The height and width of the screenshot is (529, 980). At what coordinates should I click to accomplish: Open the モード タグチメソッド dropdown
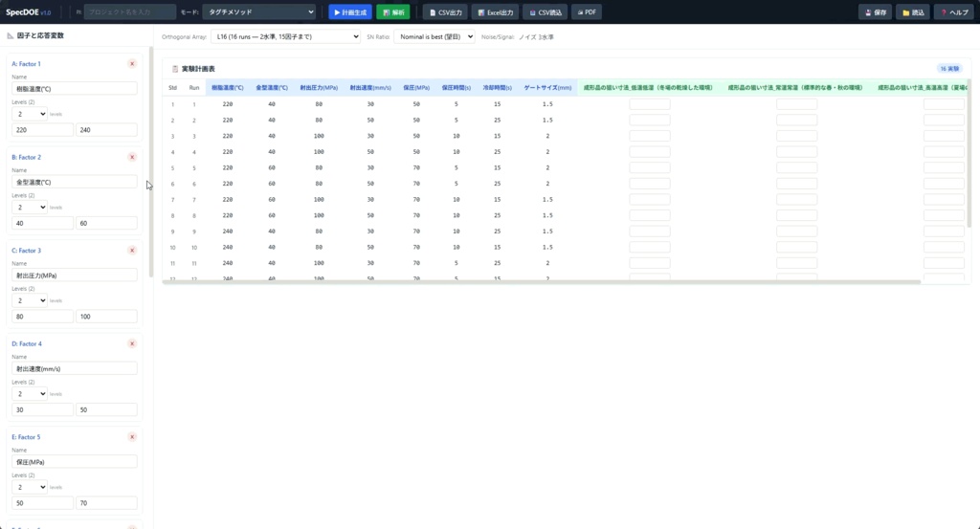(258, 11)
